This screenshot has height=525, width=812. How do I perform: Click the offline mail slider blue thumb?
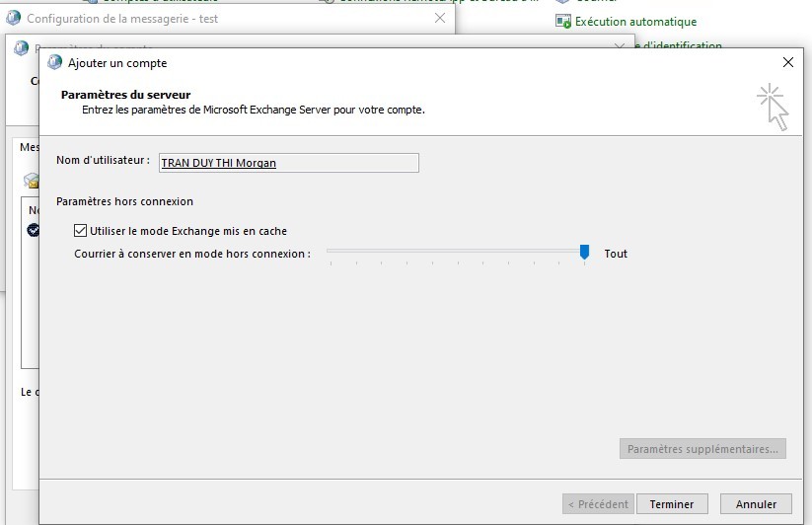click(584, 254)
